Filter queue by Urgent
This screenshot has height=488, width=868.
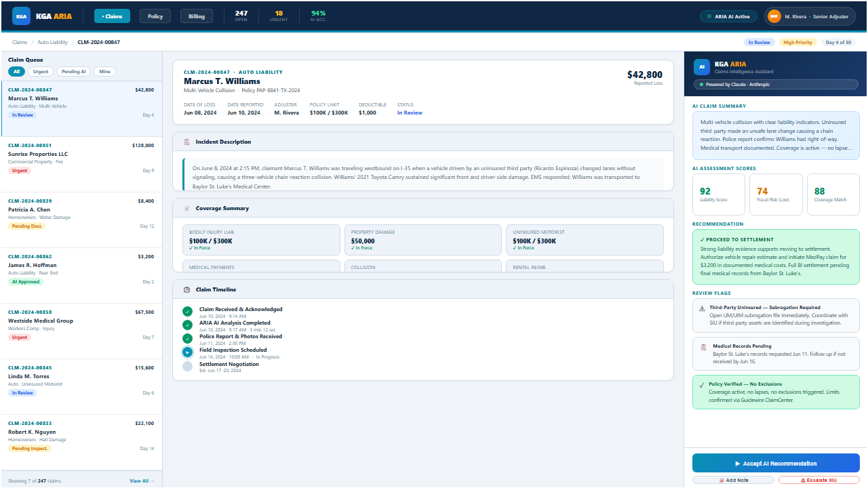tap(41, 71)
